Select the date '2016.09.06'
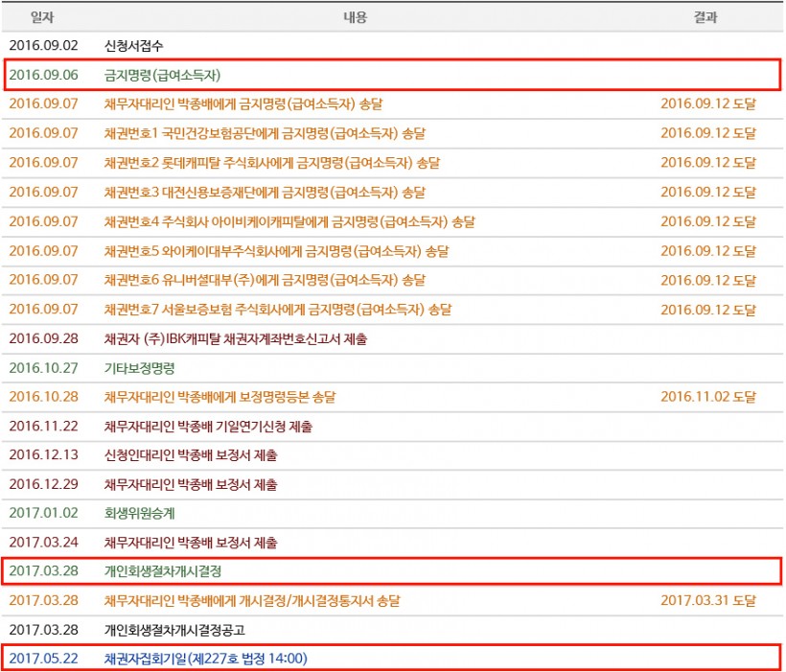Viewport: 786px width, 672px height. [43, 75]
